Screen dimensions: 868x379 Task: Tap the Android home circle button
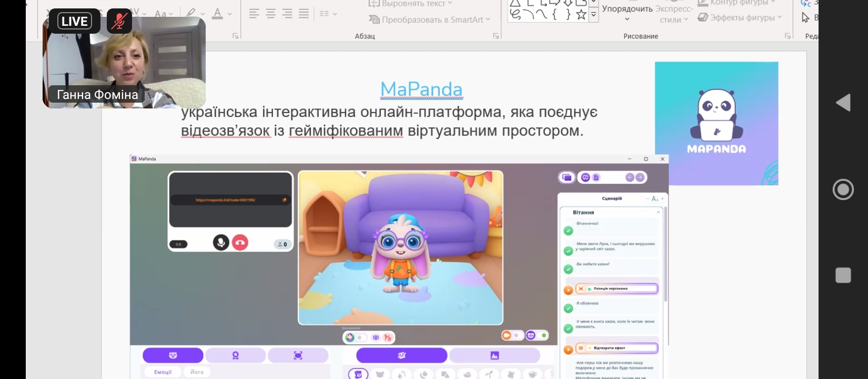[x=843, y=189]
